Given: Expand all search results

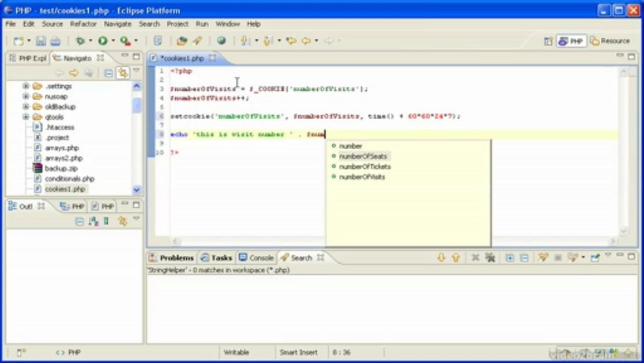Looking at the screenshot, I should [x=510, y=258].
